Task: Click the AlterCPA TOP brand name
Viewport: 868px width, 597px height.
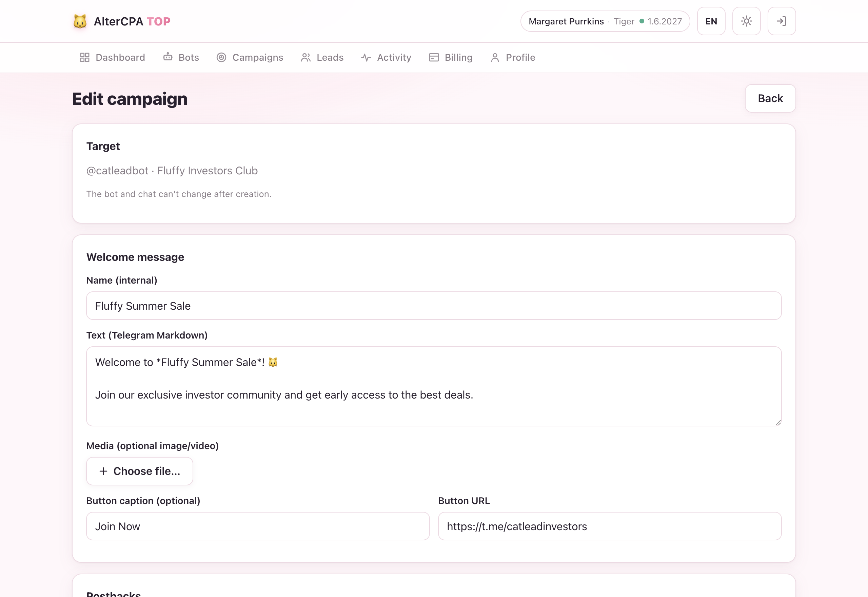Action: click(x=132, y=21)
